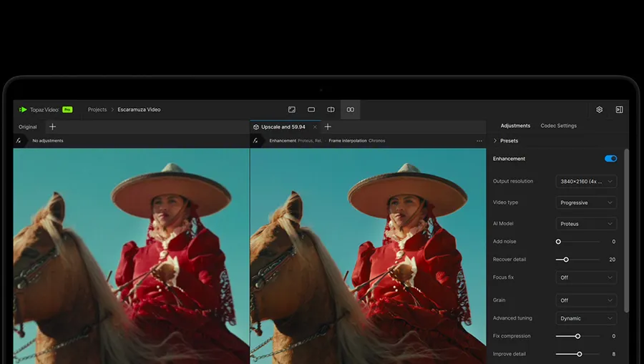Click the Improve detail slider
The image size is (644, 364).
[x=577, y=354]
